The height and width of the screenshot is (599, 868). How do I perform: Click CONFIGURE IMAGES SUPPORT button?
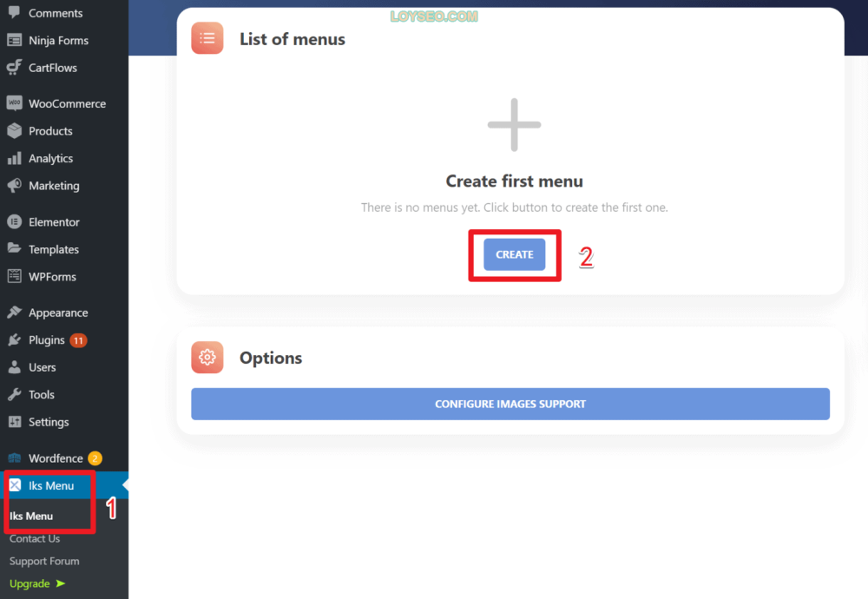(x=510, y=404)
